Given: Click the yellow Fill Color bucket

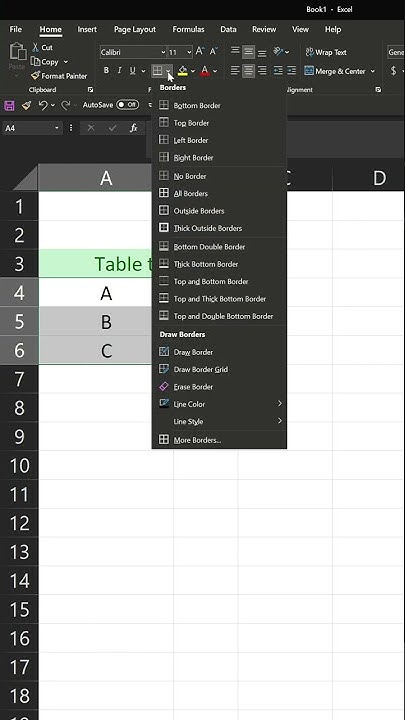Looking at the screenshot, I should point(183,71).
